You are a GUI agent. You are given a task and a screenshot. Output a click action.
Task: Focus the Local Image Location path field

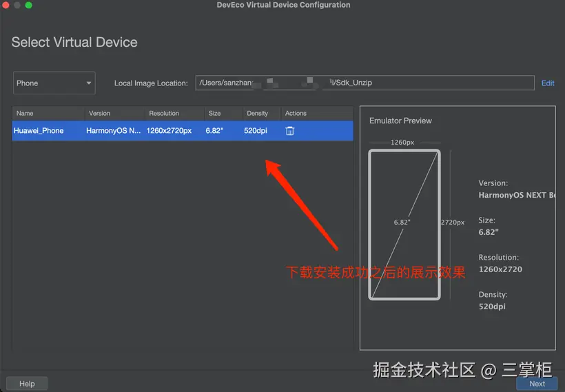(364, 83)
